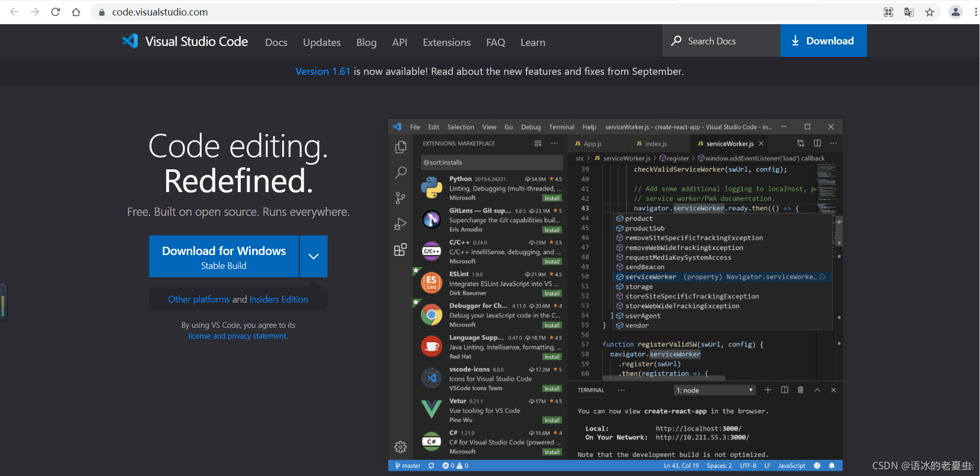This screenshot has height=476, width=980.
Task: Open the Insiders Edition link
Action: [x=279, y=299]
